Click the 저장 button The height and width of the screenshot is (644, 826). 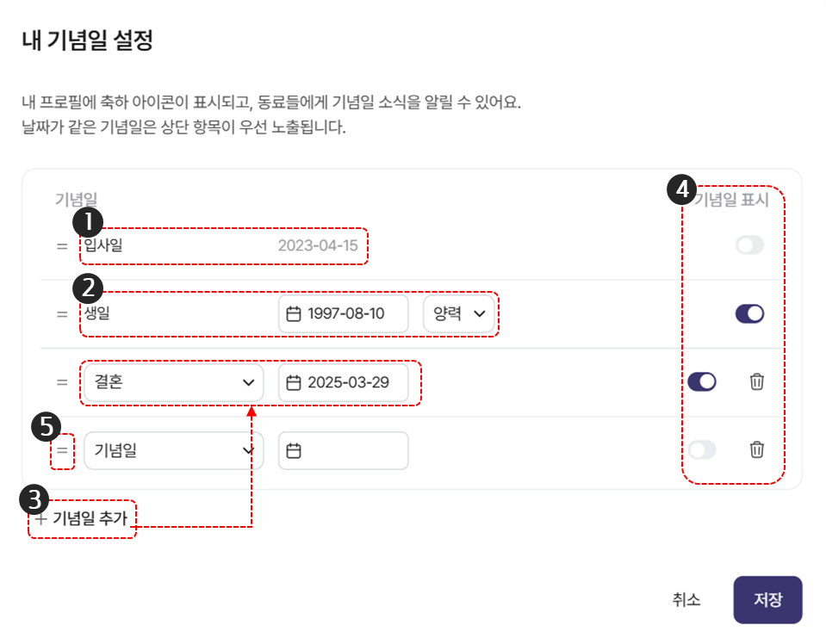pyautogui.click(x=767, y=600)
